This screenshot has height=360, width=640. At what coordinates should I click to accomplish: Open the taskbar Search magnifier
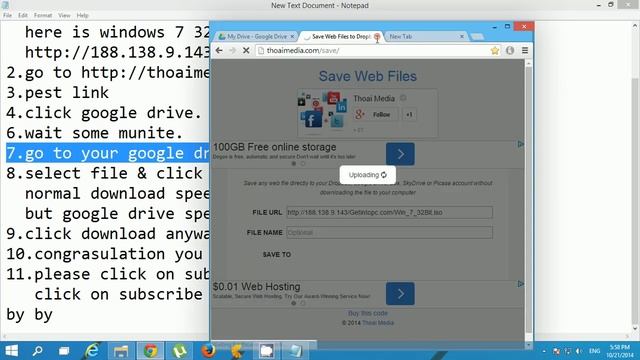coord(38,351)
